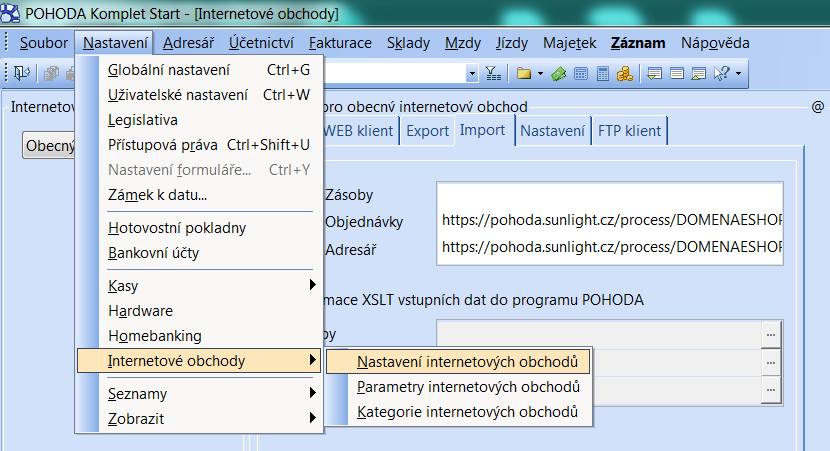Click the panel icon with down arrow

[x=655, y=74]
